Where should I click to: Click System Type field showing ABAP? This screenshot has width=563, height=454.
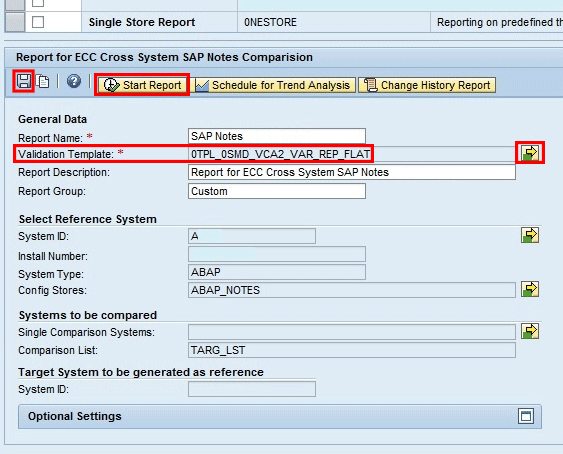click(277, 272)
